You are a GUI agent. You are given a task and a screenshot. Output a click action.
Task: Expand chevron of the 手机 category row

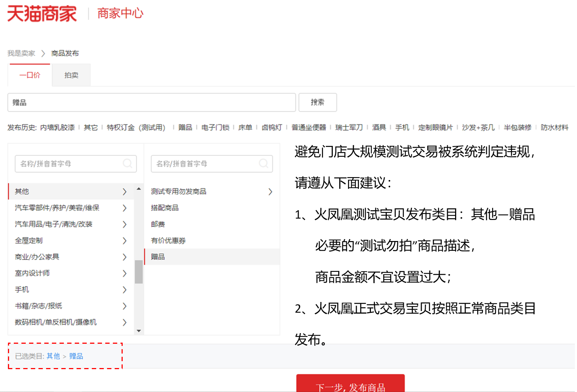coord(124,290)
